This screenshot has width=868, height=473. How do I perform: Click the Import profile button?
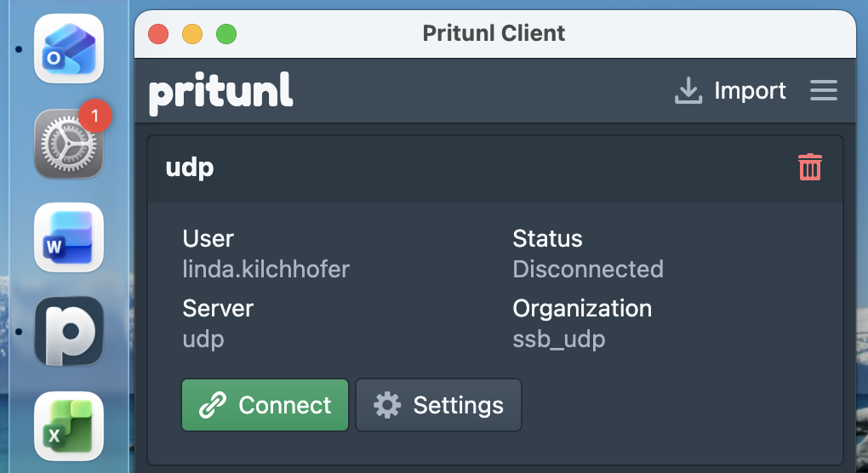(x=730, y=90)
